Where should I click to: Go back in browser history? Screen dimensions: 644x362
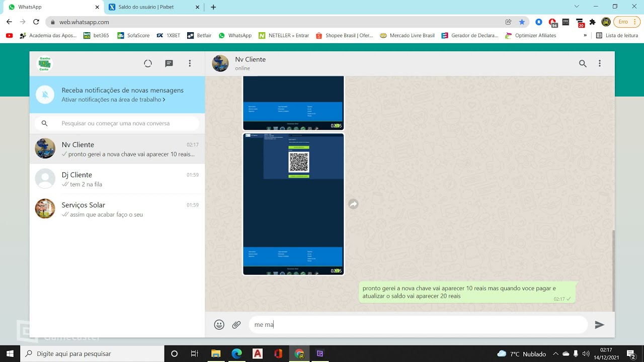click(9, 22)
